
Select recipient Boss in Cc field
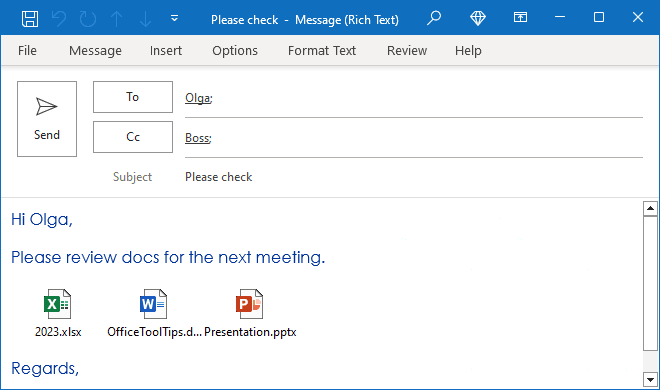(198, 138)
